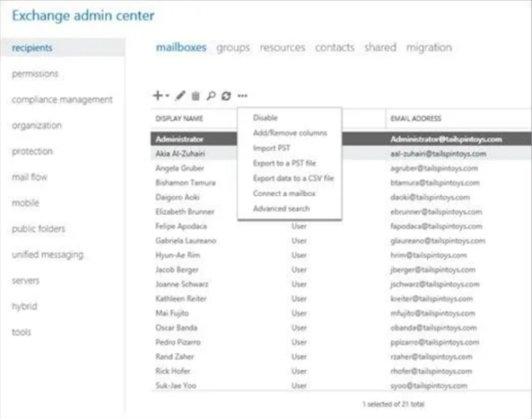The image size is (532, 419).
Task: Click the pencil edit icon
Action: click(x=180, y=96)
